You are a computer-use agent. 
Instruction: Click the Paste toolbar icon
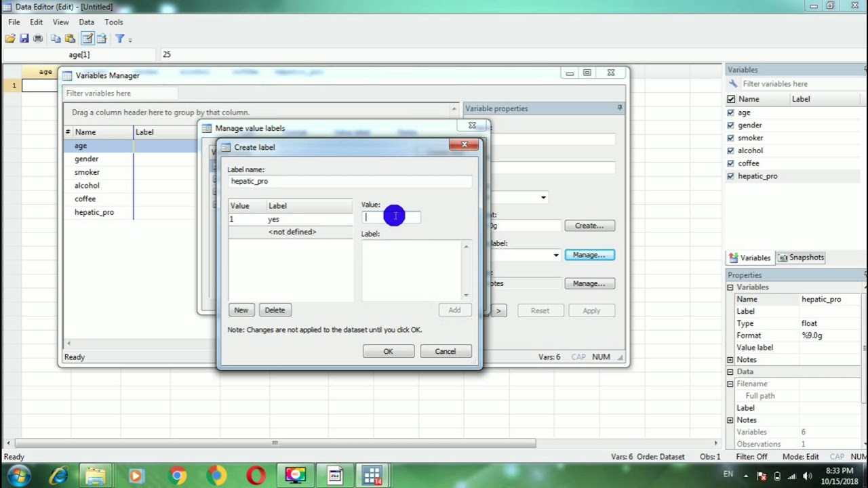pos(70,39)
